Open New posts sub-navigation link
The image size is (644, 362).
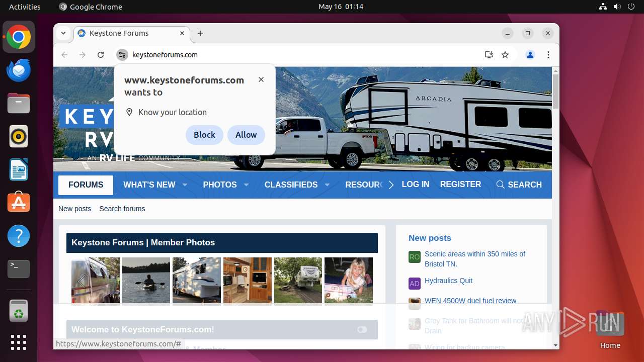(75, 209)
